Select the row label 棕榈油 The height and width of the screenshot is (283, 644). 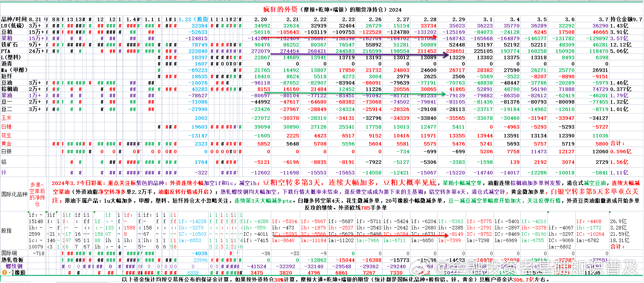pos(10,89)
